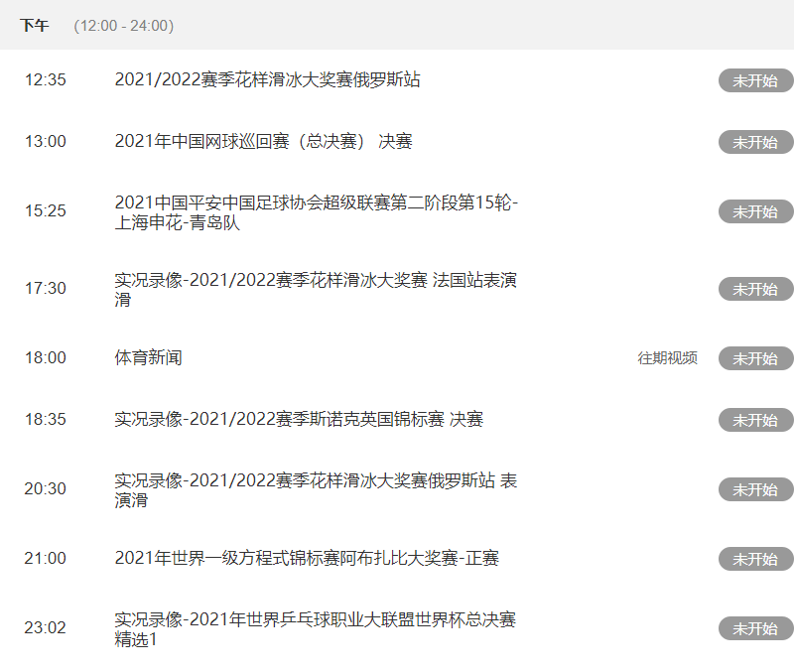Viewport: 794px width, 672px height.
Task: Click 未开始 button for 17:30 program
Action: [755, 289]
